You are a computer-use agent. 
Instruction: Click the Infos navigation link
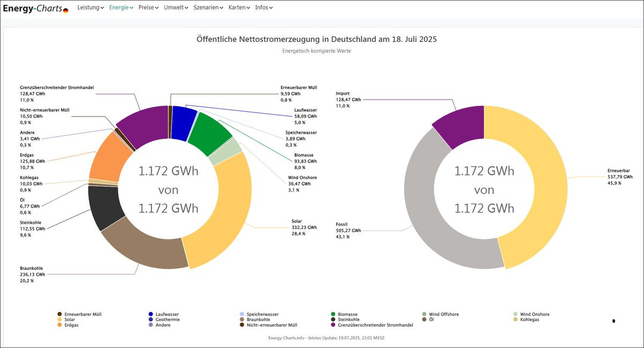tap(264, 8)
